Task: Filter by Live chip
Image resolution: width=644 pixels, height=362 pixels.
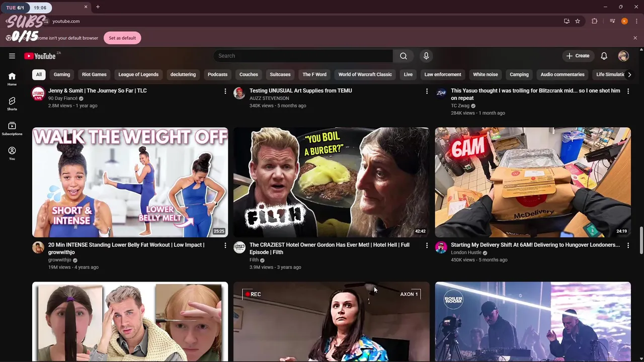Action: click(x=408, y=74)
